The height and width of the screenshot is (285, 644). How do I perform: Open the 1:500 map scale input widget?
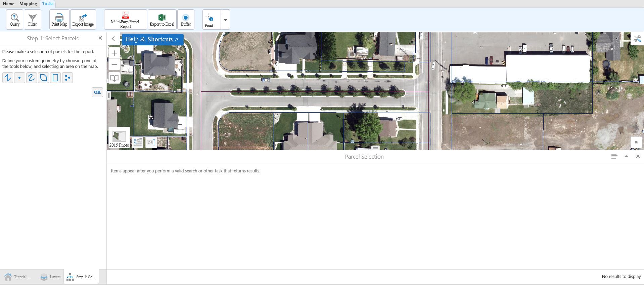click(151, 142)
